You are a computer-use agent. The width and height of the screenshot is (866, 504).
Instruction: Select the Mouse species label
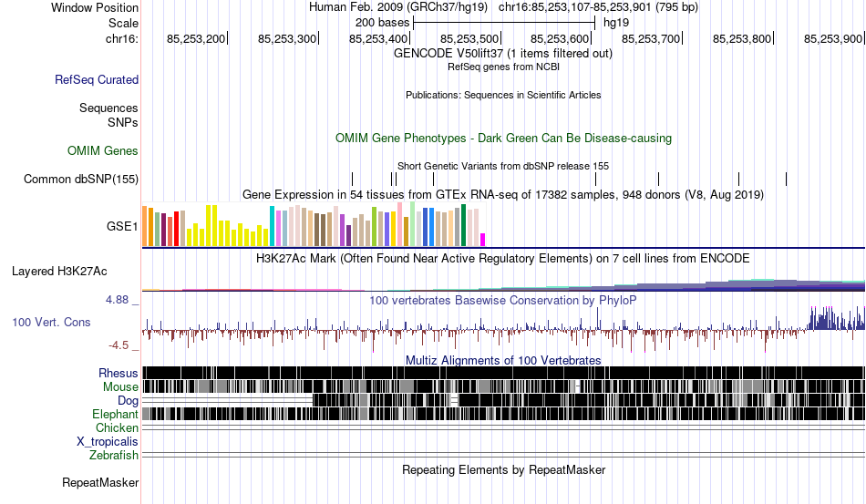pos(120,387)
